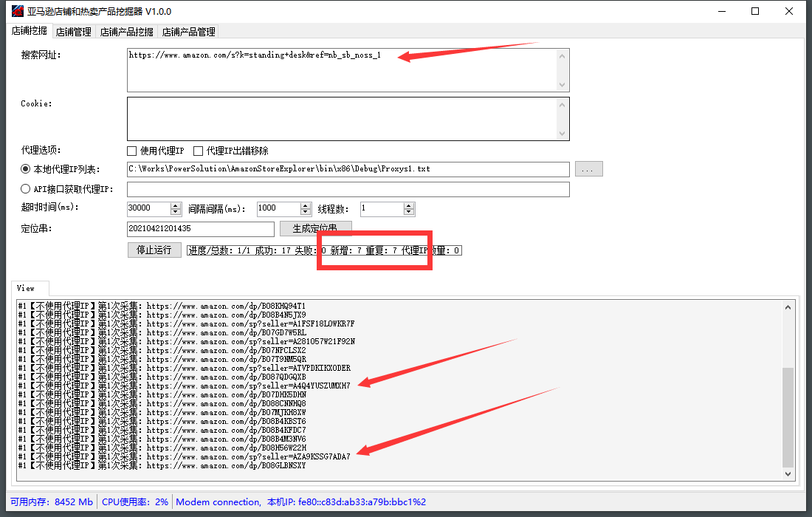The width and height of the screenshot is (812, 517).
Task: Click the up scroll arrow of the Cookie box
Action: pyautogui.click(x=562, y=105)
